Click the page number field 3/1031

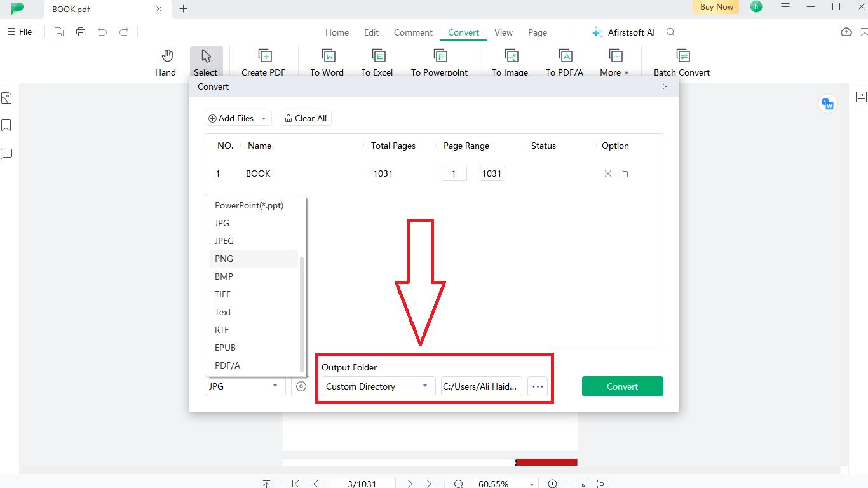(363, 484)
